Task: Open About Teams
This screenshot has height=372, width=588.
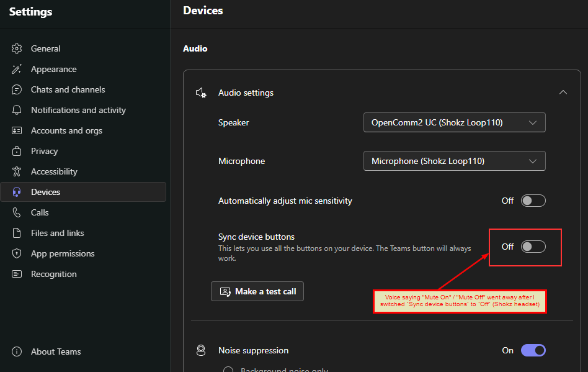Action: [x=83, y=352]
